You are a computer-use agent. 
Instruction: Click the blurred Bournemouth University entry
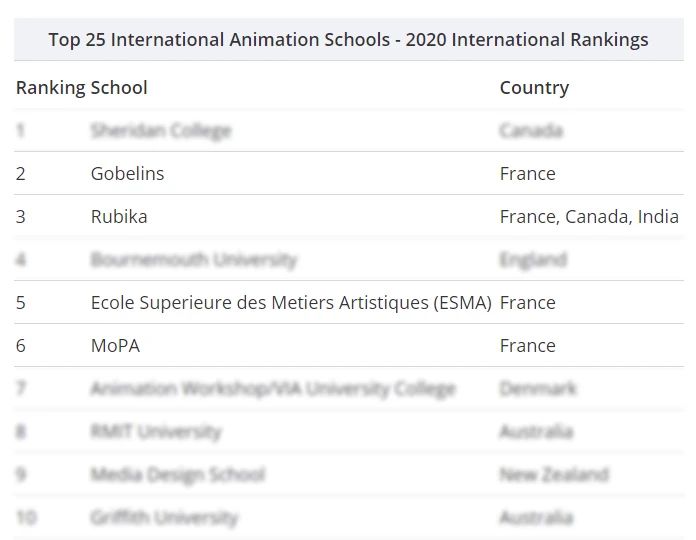tap(194, 260)
